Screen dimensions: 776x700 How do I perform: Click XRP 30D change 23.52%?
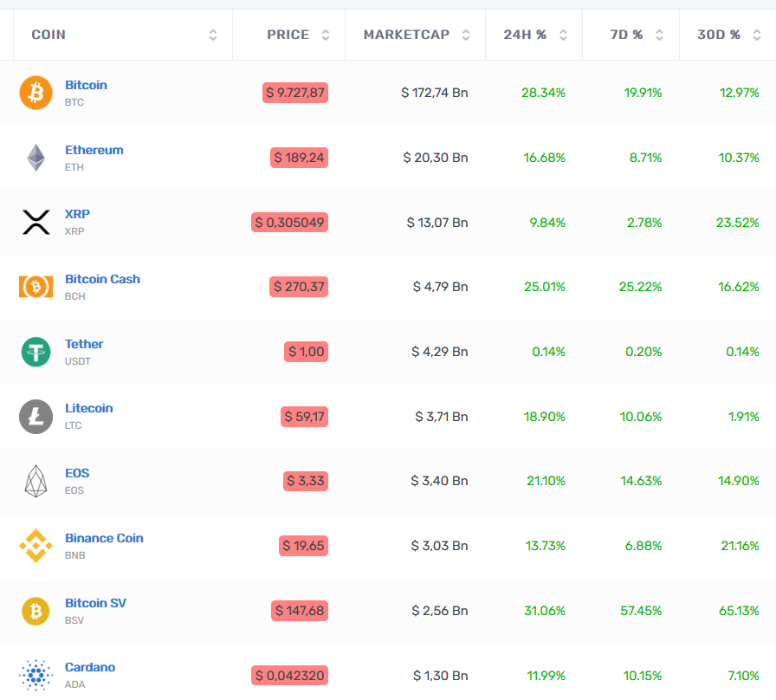point(737,223)
